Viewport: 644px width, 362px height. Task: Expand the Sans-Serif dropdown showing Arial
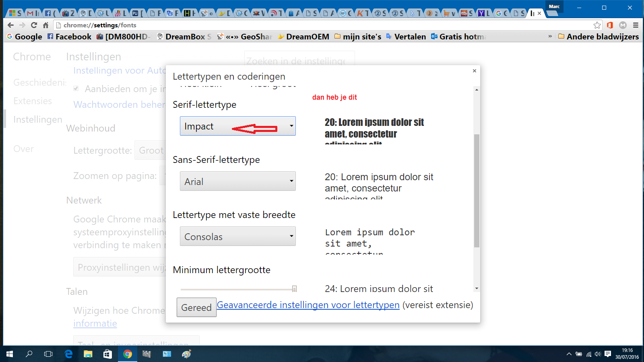(x=237, y=181)
